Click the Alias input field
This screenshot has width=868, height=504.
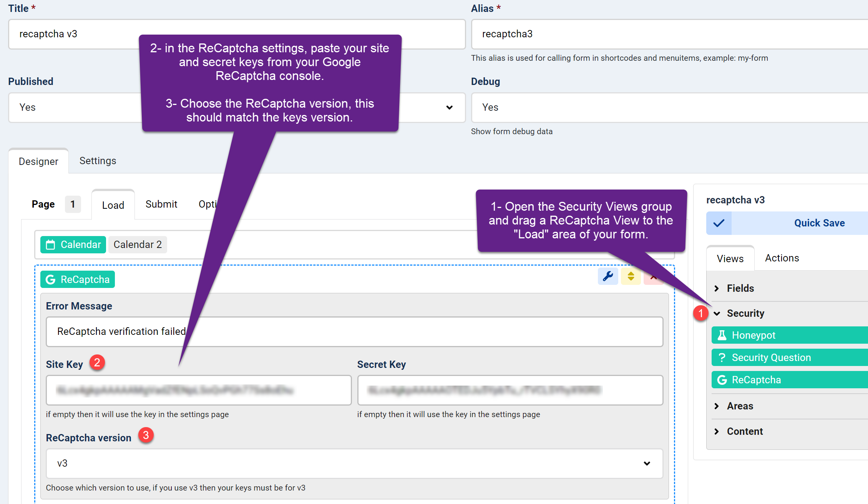(x=669, y=34)
